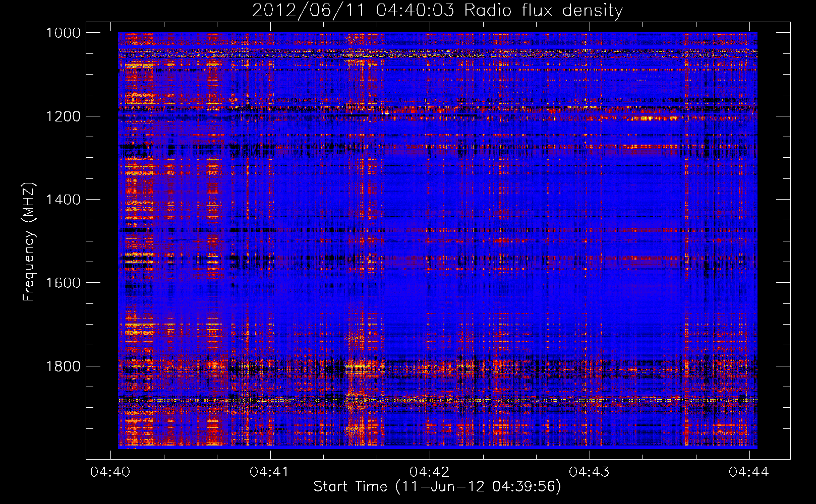This screenshot has width=816, height=504.
Task: Select the 1200 frequency axis label
Action: pyautogui.click(x=64, y=116)
